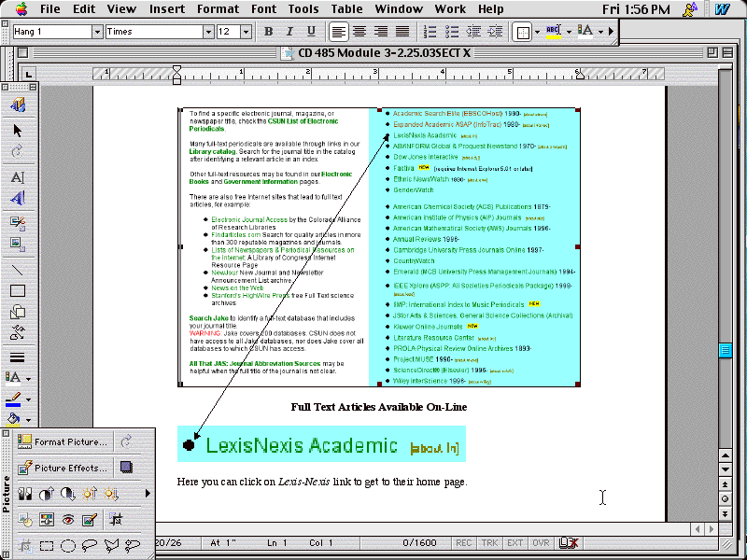Toggle TRK track changes in status bar

pos(489,543)
